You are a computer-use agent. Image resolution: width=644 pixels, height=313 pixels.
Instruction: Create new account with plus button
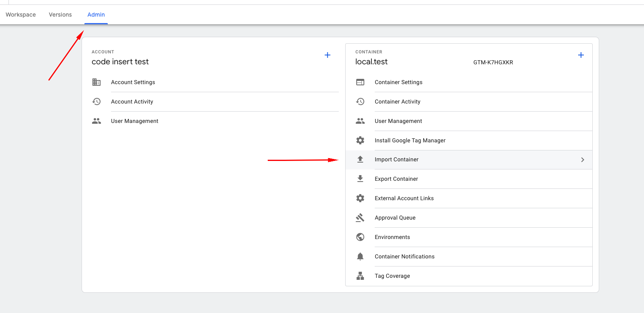click(327, 55)
